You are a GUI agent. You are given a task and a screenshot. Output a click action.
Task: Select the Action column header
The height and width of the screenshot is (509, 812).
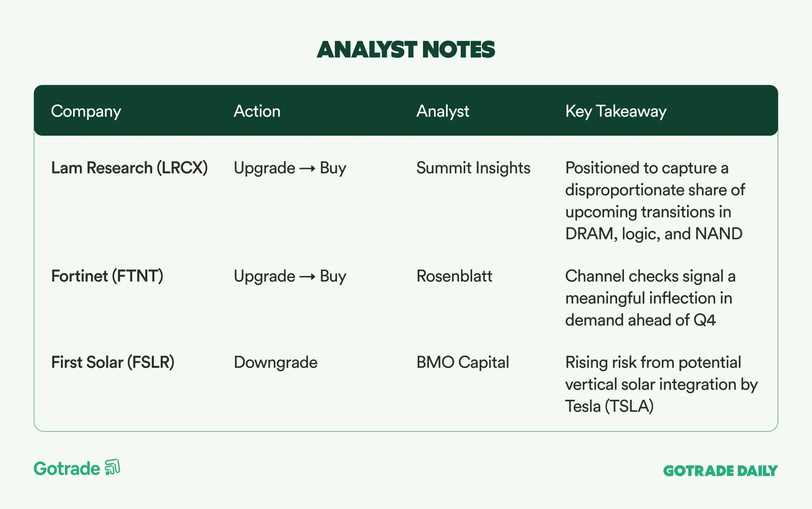(x=257, y=111)
